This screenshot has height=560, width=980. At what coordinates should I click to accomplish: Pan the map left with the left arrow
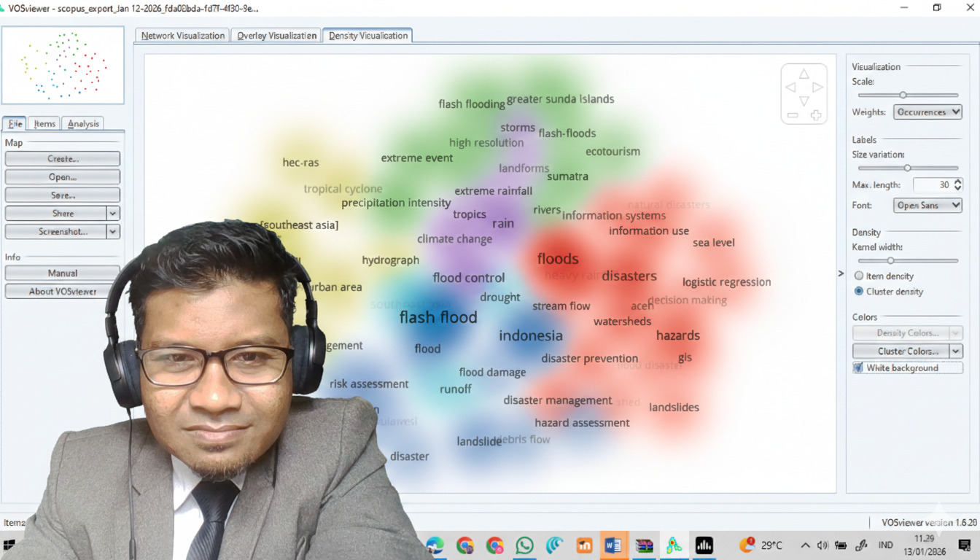tap(790, 87)
